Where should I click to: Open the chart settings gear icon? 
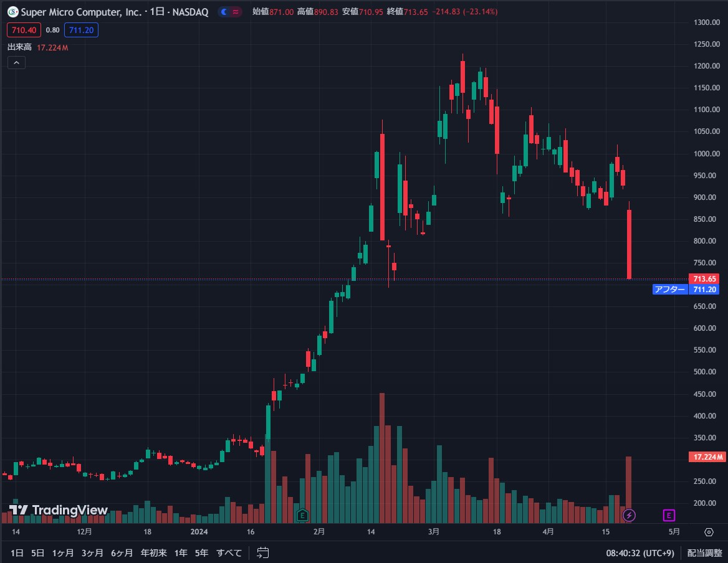[x=709, y=532]
